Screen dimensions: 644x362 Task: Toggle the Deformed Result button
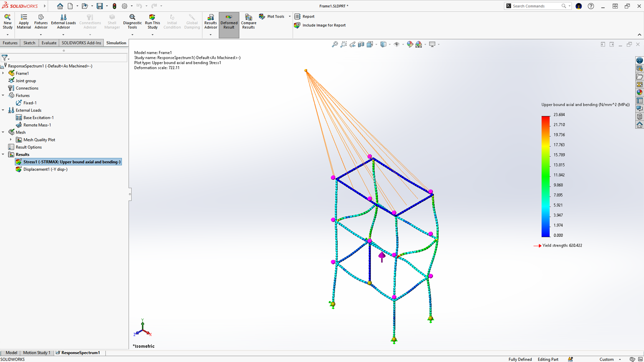[229, 21]
